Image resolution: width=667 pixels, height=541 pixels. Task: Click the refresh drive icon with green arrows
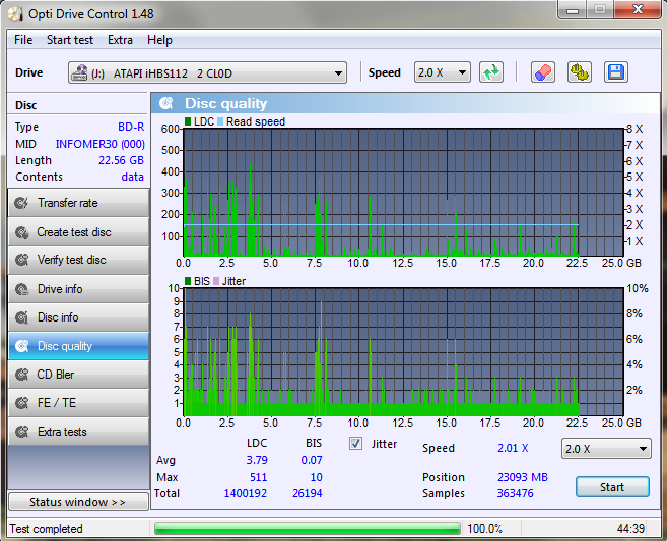491,72
